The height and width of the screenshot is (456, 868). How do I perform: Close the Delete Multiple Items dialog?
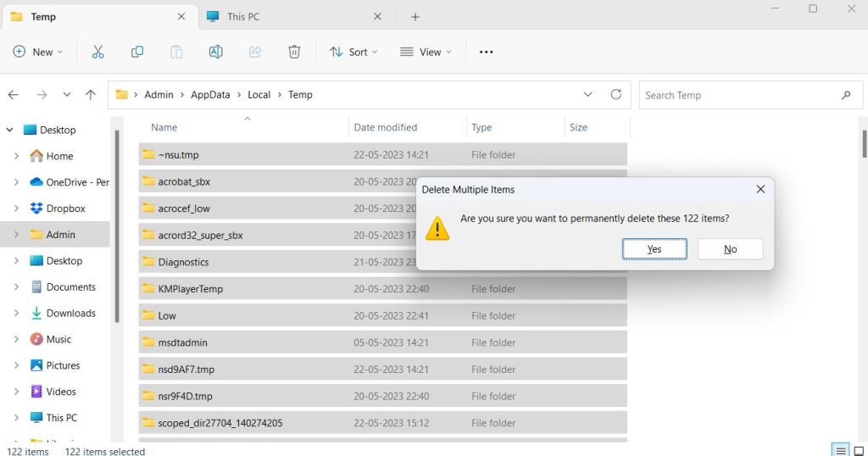click(x=760, y=189)
